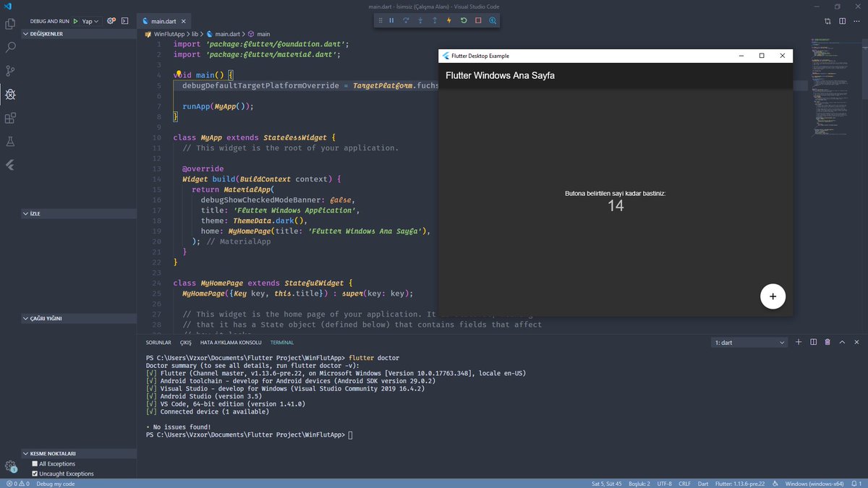
Task: Open launch.json configuration gear icon
Action: point(111,22)
